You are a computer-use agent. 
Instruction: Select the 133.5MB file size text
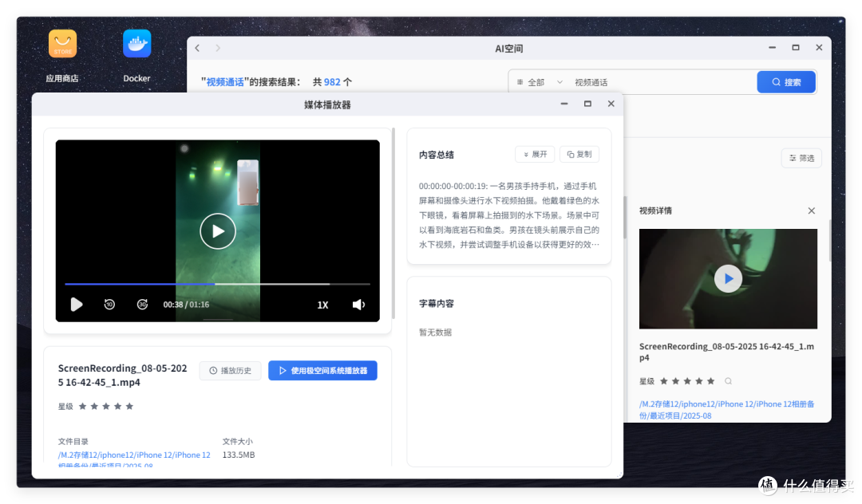pos(239,455)
